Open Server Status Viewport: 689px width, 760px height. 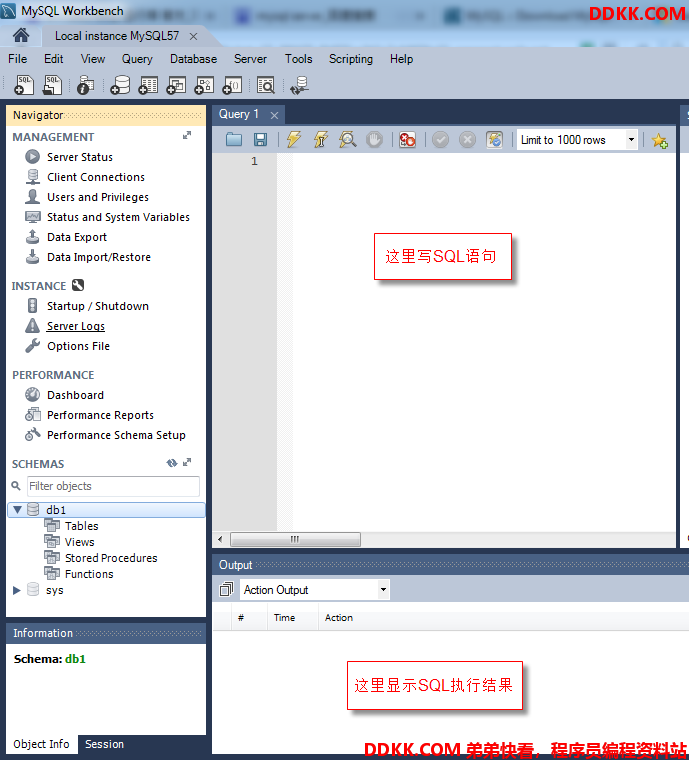79,157
